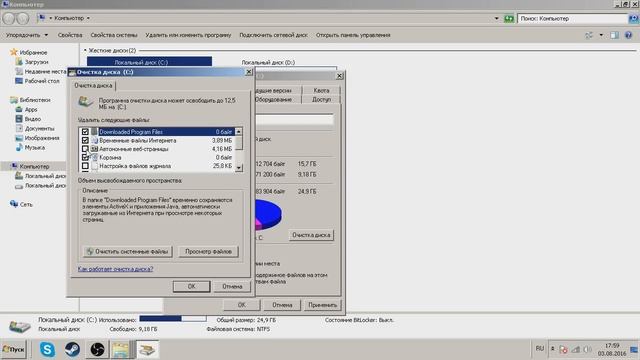Collapse the Жесткие диски group
Image resolution: width=640 pixels, height=360 pixels.
coord(85,50)
